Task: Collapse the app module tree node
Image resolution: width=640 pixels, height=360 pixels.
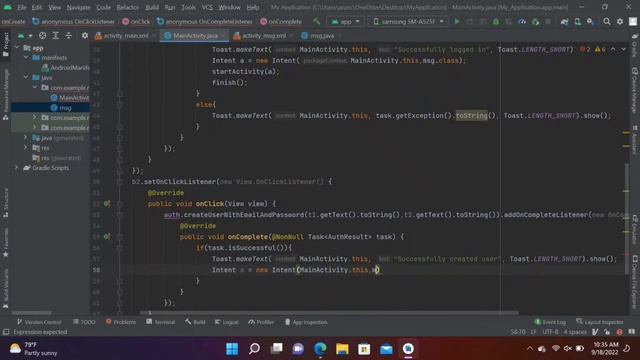Action: pyautogui.click(x=17, y=48)
